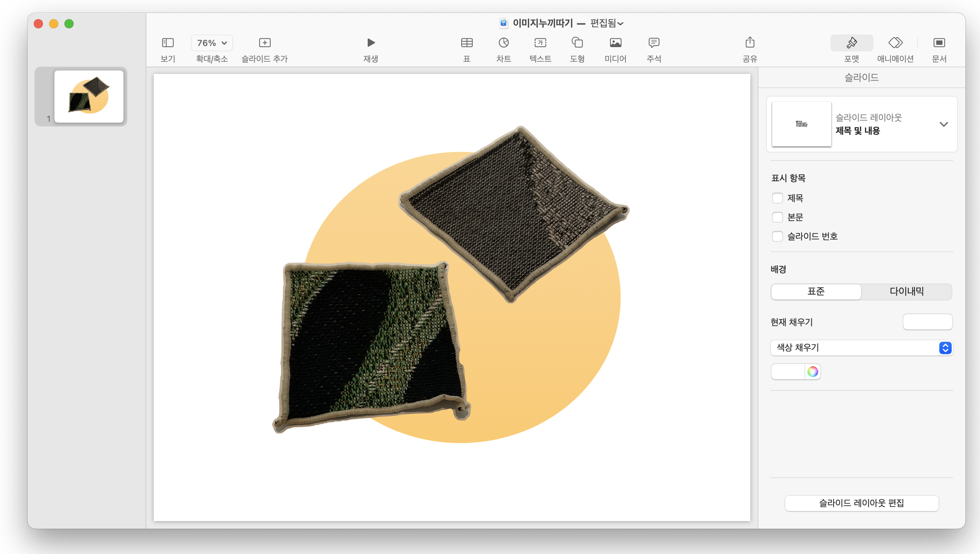Click the 공유 share icon
The image size is (980, 554).
point(750,43)
